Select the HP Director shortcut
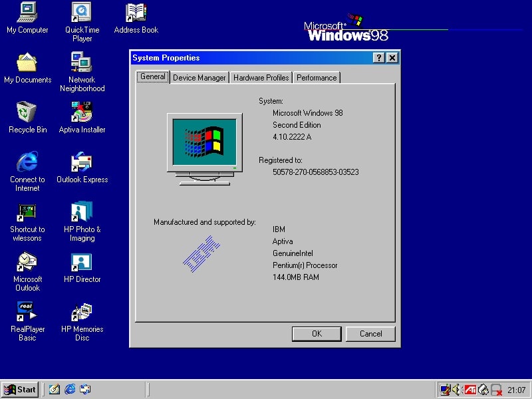This screenshot has height=399, width=532. tap(82, 268)
